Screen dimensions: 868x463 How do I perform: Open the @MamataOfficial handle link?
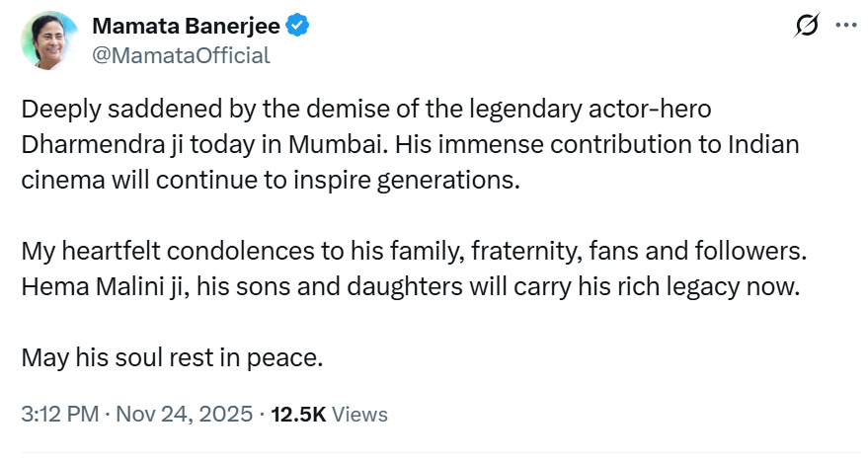[180, 55]
